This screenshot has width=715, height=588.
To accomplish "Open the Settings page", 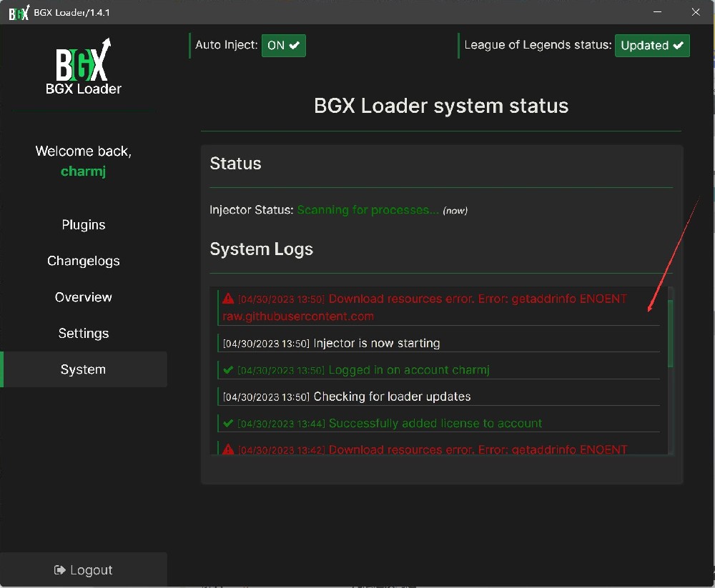I will point(84,333).
